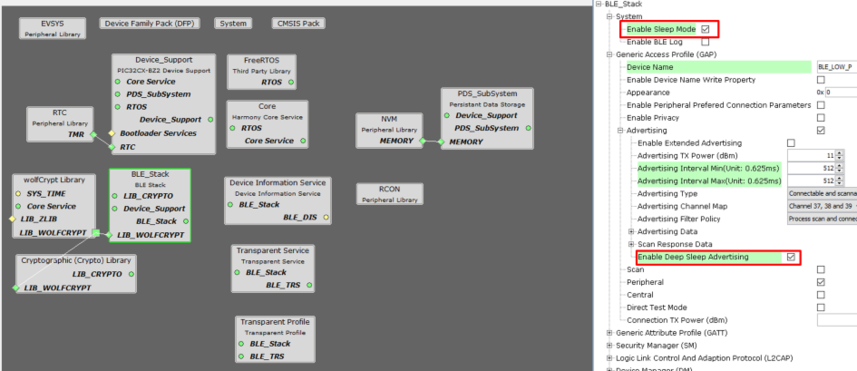Click Device_Support output port on Device_Support block
857x371 pixels.
pyautogui.click(x=210, y=120)
